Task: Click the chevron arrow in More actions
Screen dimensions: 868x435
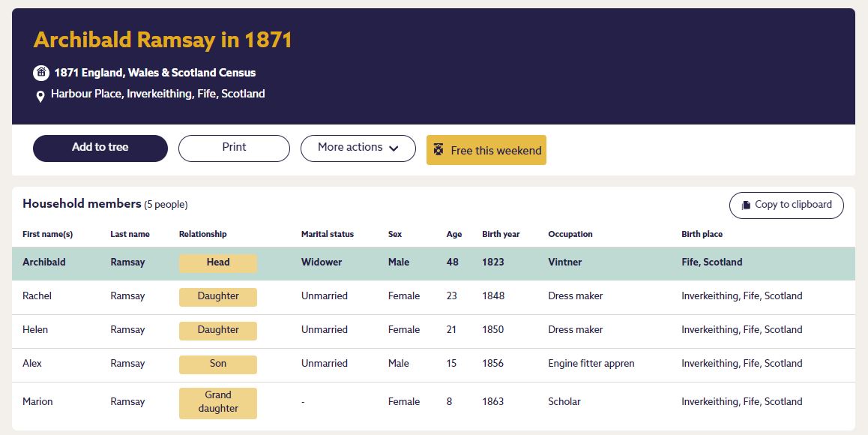Action: (x=394, y=148)
